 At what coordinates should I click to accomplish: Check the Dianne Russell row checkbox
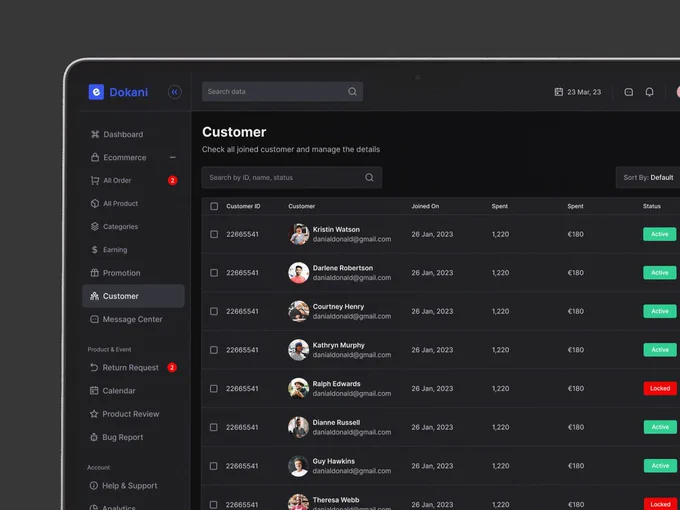(214, 427)
